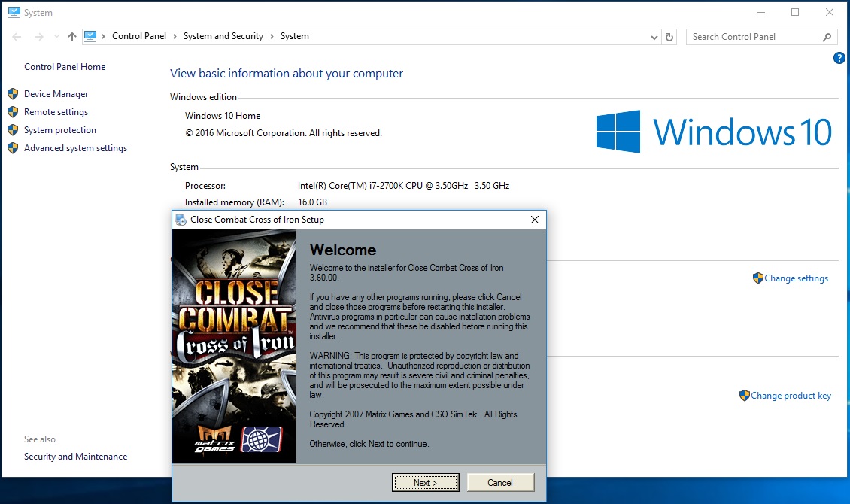Click the shield icon beside System protection

coord(13,130)
